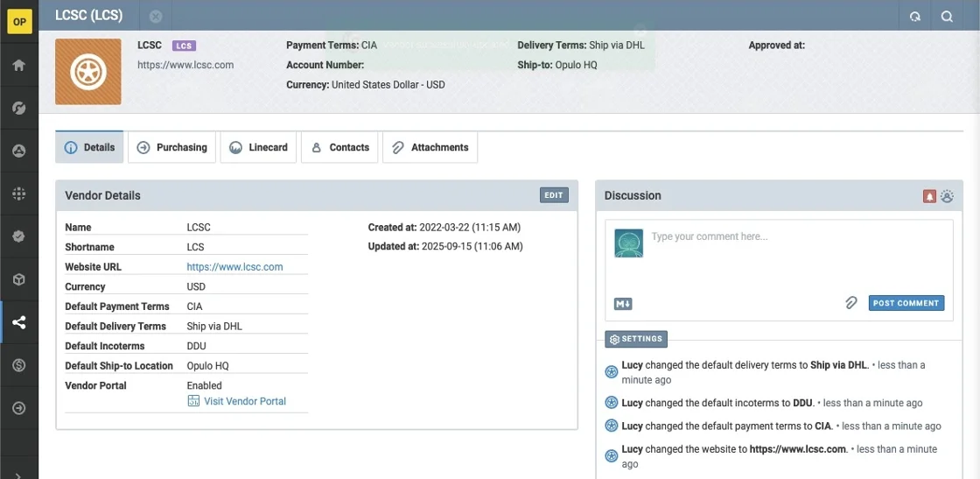980x479 pixels.
Task: Click the OP logo in top-left corner
Action: pyautogui.click(x=19, y=22)
